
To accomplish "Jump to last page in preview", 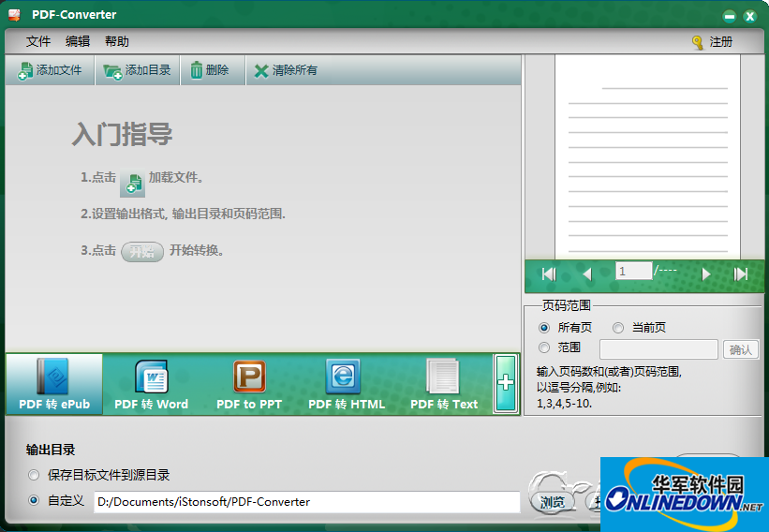I will coord(741,273).
